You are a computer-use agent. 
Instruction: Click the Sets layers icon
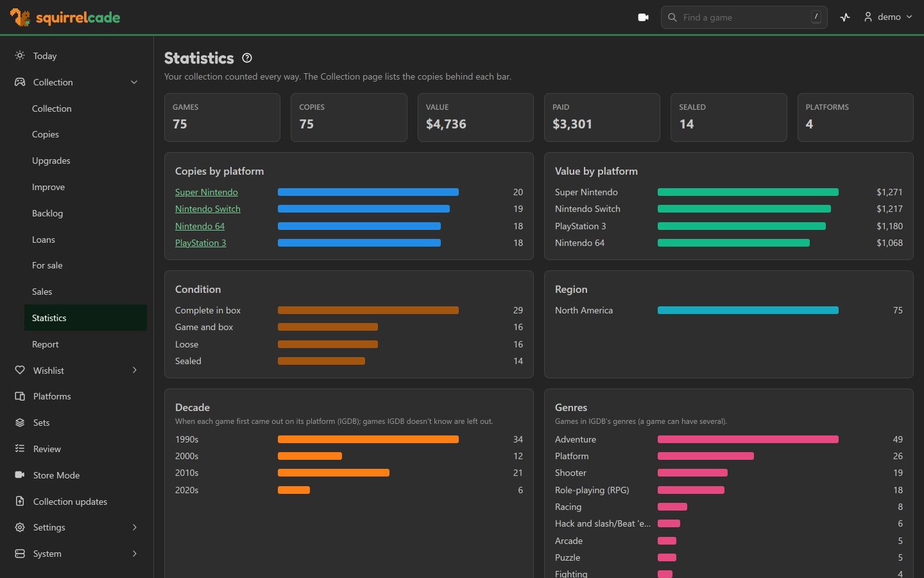click(20, 423)
